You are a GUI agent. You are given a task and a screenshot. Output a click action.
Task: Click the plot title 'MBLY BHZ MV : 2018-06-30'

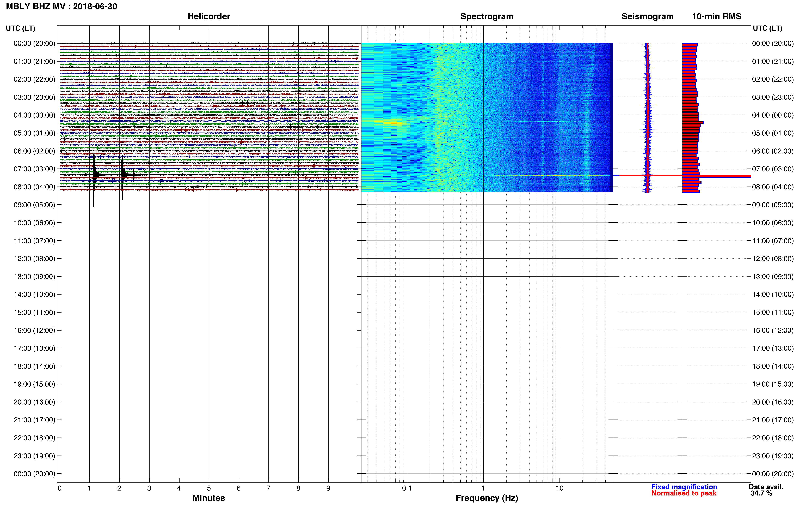pos(61,6)
